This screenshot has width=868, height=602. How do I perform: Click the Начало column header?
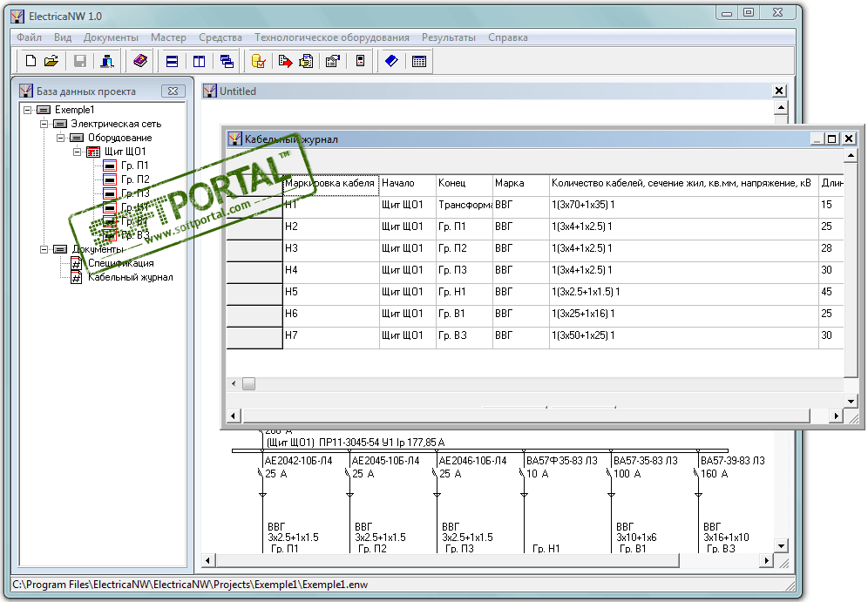point(408,184)
